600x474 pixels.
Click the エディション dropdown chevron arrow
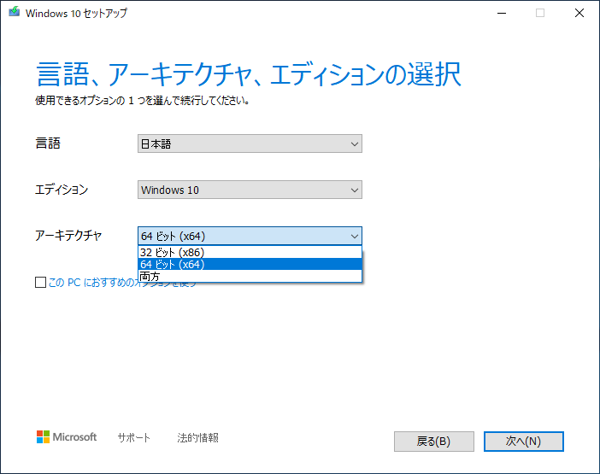[x=354, y=190]
